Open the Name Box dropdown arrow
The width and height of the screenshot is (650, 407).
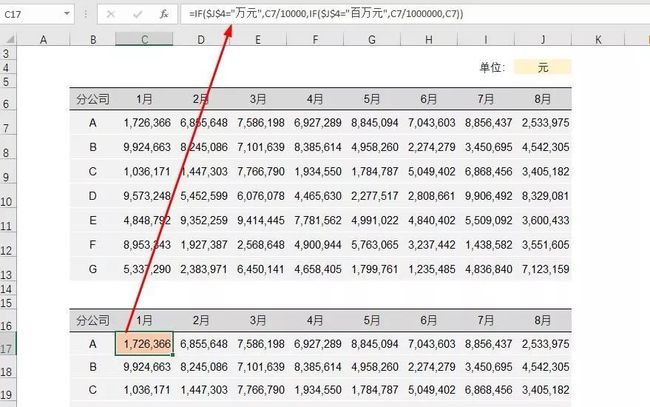pos(67,14)
